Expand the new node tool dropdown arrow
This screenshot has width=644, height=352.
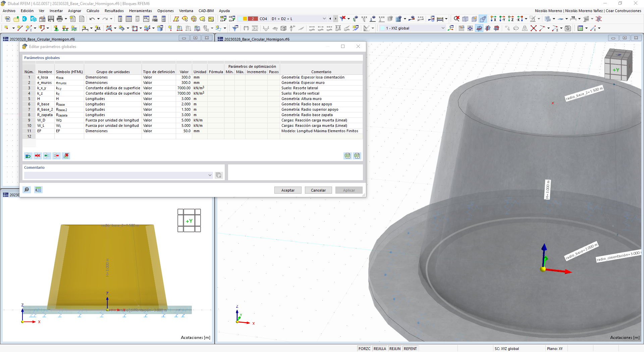point(13,28)
